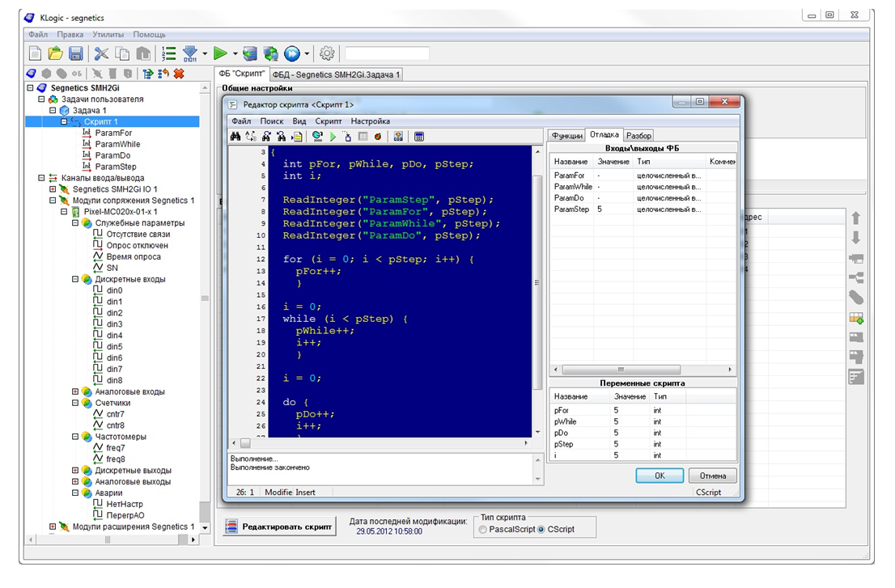Image resolution: width=895 pixels, height=588 pixels.
Task: Collapse the Дискретные входы tree node
Action: [76, 279]
